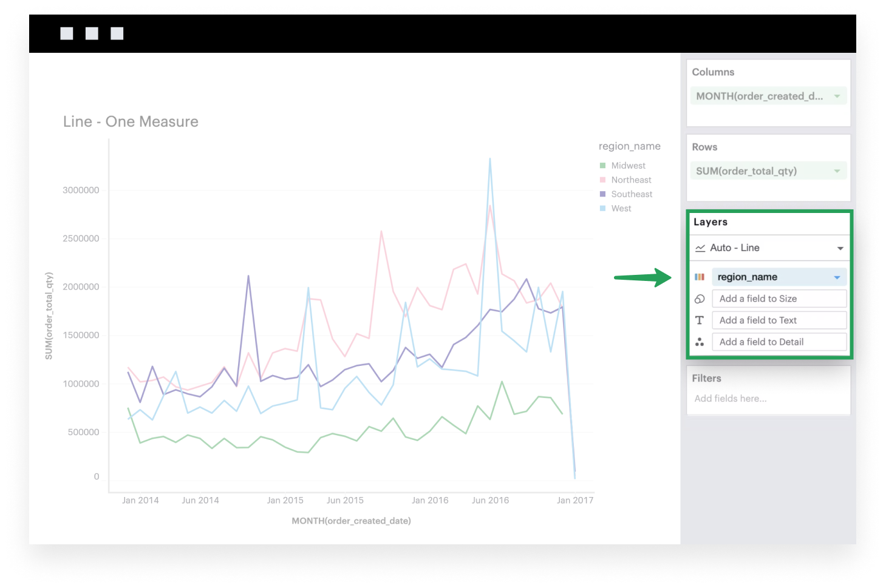Click the third white square in title bar

pyautogui.click(x=117, y=33)
